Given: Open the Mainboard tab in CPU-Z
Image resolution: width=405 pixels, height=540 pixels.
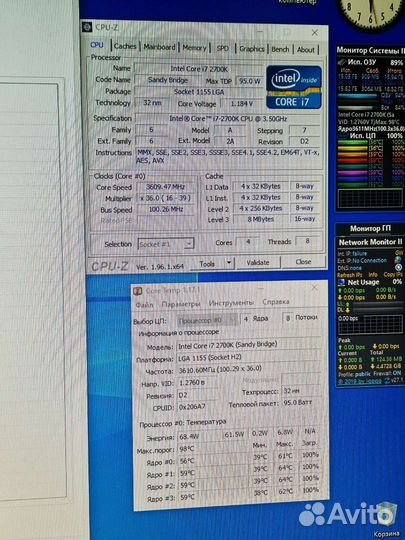Looking at the screenshot, I should [159, 47].
